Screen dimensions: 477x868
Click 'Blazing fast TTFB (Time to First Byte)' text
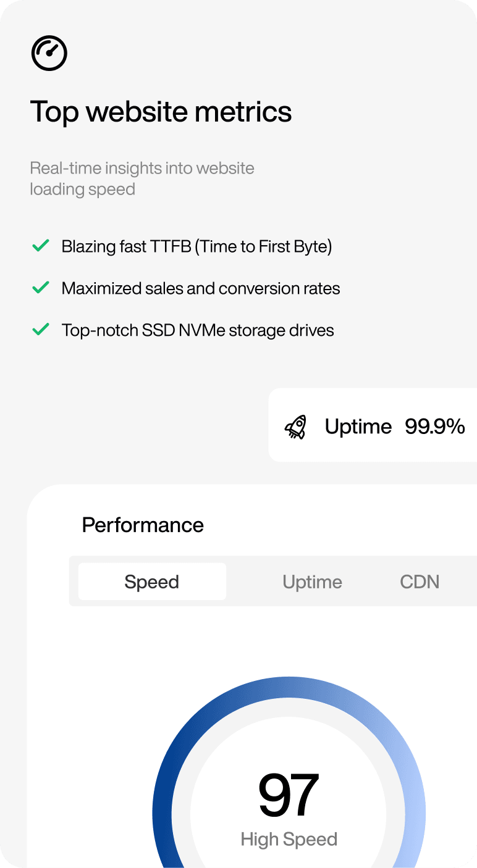pos(196,246)
